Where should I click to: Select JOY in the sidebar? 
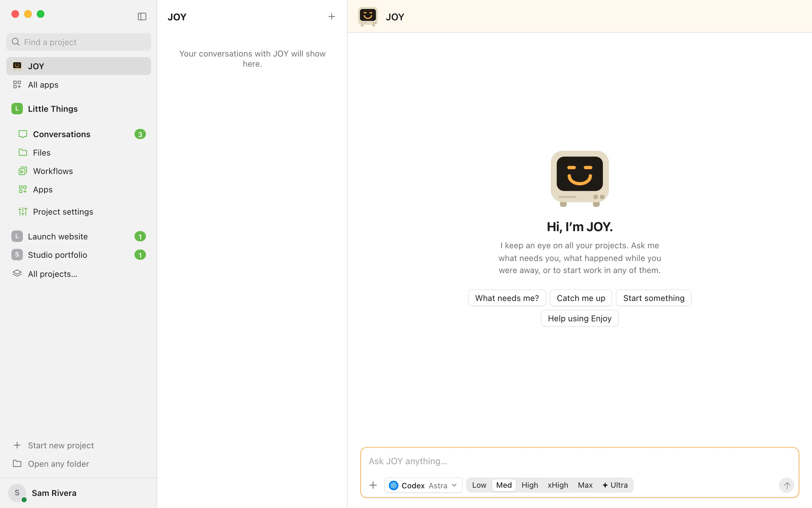tap(79, 66)
